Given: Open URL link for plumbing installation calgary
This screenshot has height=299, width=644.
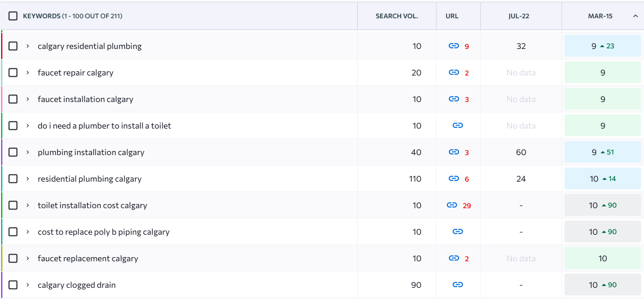Looking at the screenshot, I should coord(453,152).
